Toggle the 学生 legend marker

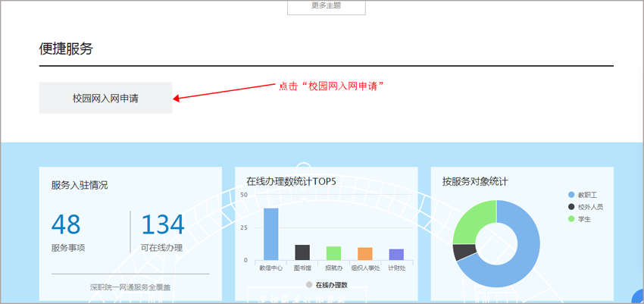pos(571,219)
